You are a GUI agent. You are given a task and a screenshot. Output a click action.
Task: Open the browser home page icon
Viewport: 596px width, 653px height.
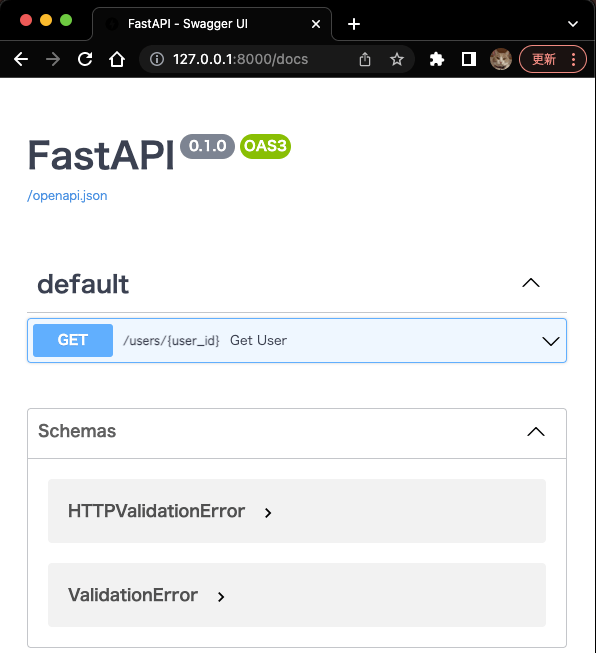click(x=117, y=59)
